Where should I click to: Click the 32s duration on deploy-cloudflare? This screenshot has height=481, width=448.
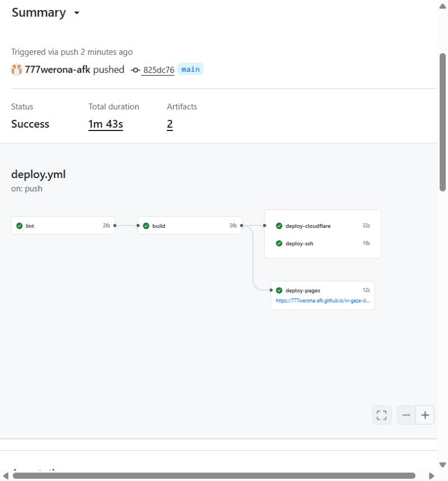(x=366, y=226)
